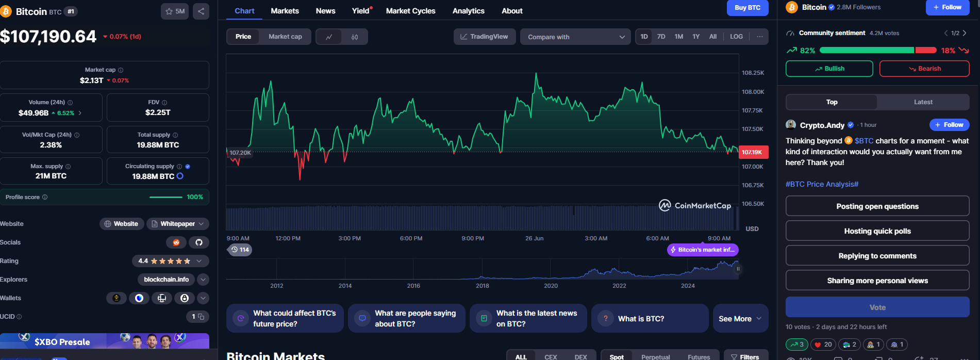Image resolution: width=980 pixels, height=360 pixels.
Task: Click the Profile score info icon
Action: [45, 197]
